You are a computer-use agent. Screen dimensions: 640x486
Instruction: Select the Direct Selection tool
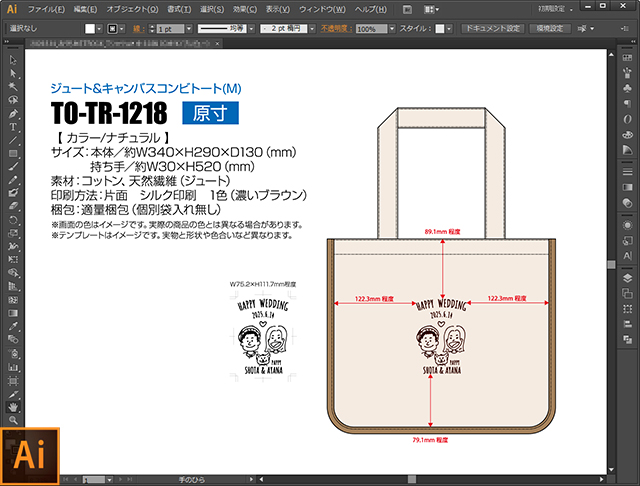13,74
